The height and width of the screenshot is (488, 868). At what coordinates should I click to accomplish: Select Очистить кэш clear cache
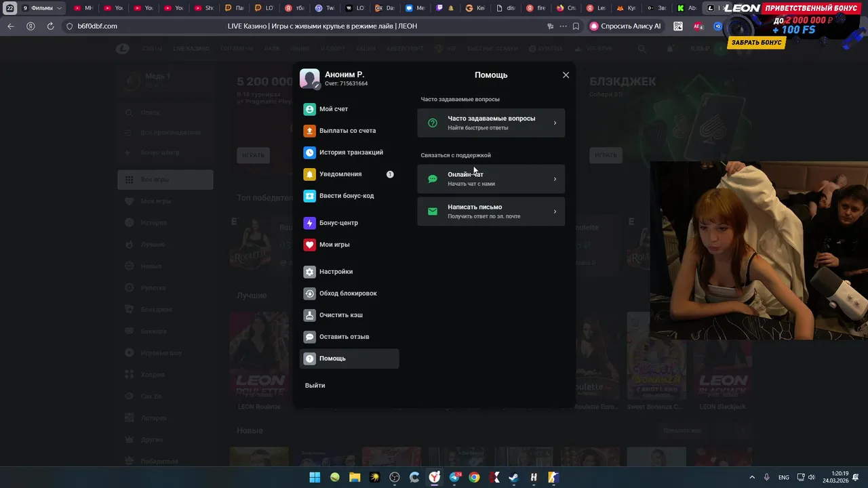pyautogui.click(x=349, y=315)
